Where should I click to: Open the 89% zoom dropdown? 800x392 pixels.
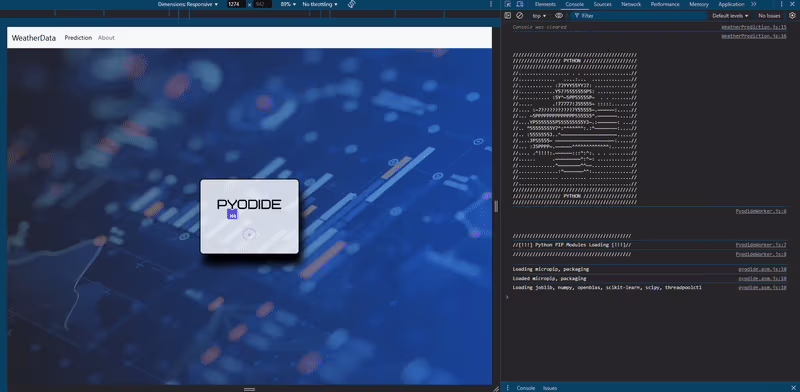(x=288, y=4)
